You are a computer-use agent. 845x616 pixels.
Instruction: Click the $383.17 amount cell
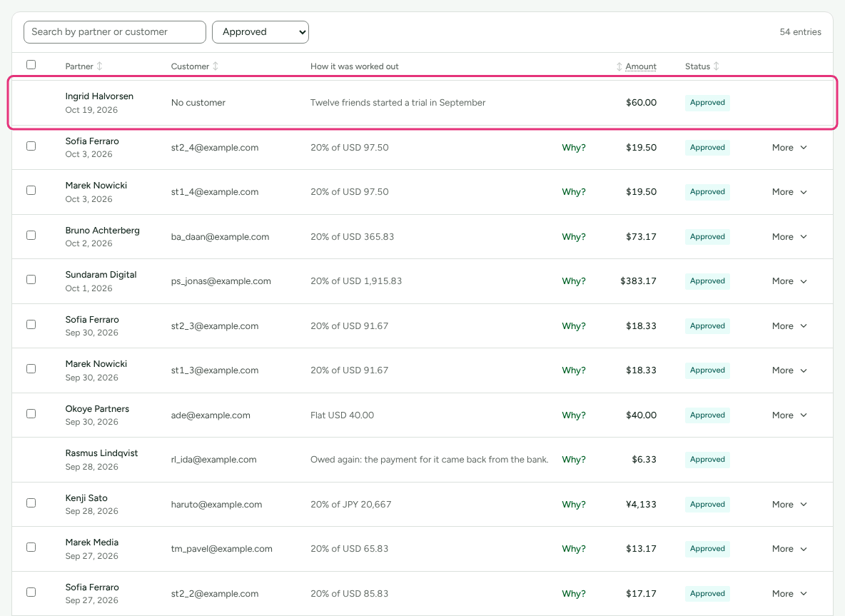[x=638, y=281]
